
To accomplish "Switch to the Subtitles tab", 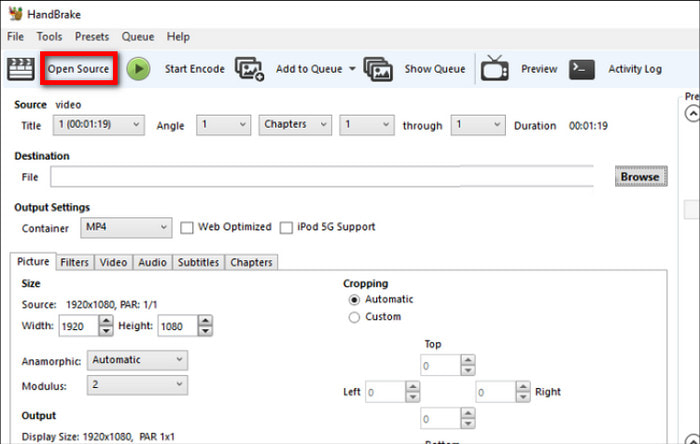I will [x=199, y=262].
